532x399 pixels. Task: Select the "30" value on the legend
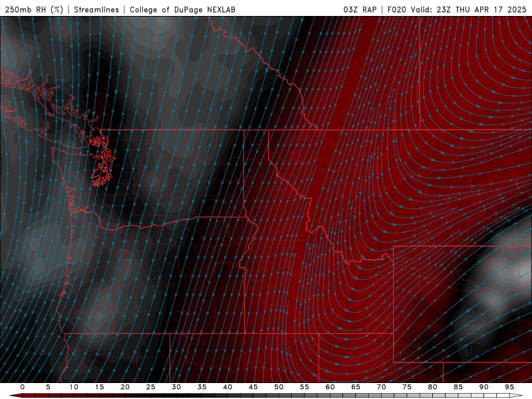[176, 387]
